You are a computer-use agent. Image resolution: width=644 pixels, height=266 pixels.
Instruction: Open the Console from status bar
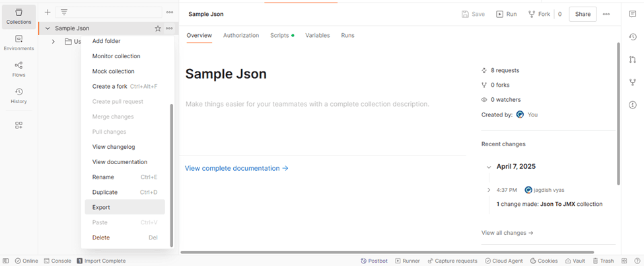(57, 261)
